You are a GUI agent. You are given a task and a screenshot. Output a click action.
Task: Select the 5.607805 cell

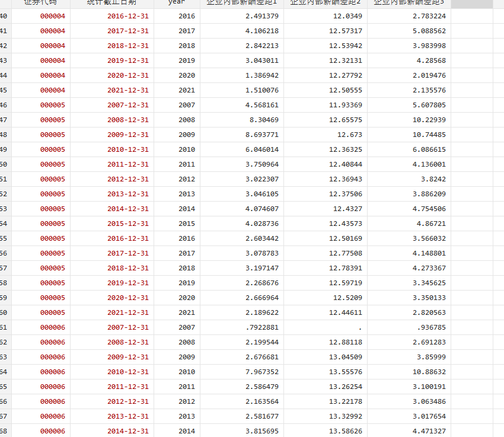pos(409,105)
